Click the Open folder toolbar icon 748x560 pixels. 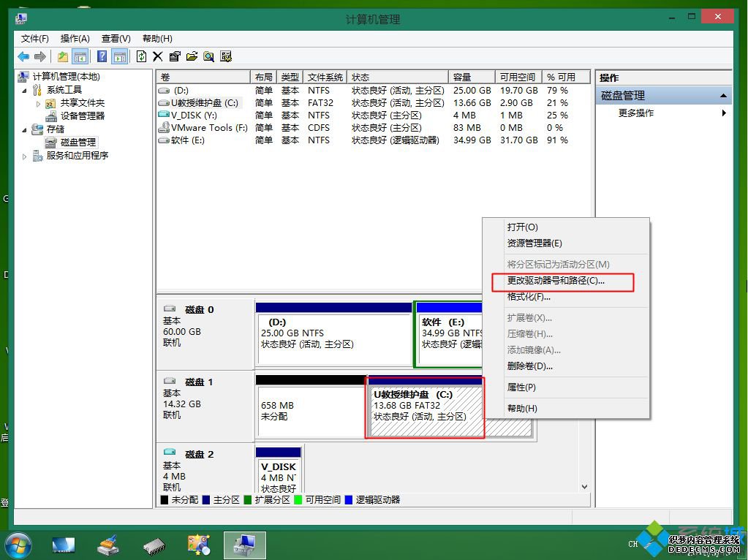point(192,57)
